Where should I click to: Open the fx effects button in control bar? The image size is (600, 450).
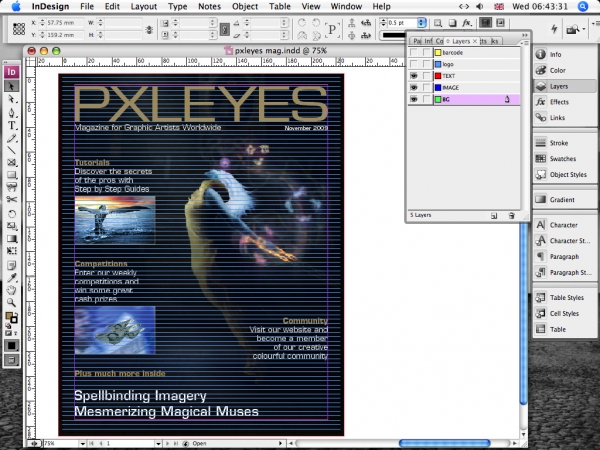pyautogui.click(x=466, y=23)
